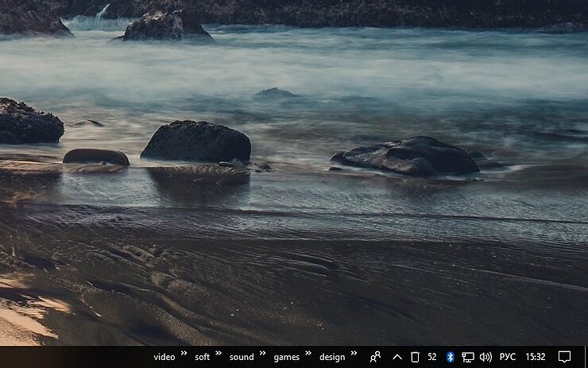Screen dimensions: 588x368
Task: Click the Show desktop strip
Action: click(x=586, y=357)
